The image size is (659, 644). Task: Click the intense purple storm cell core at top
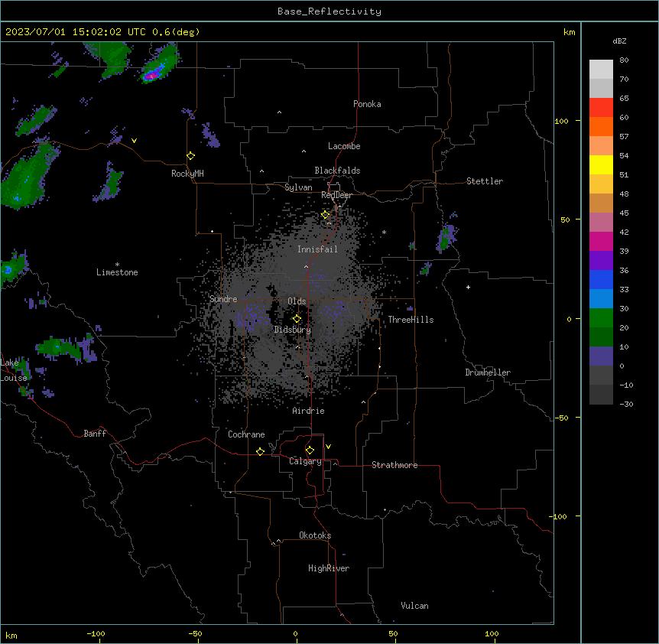pyautogui.click(x=151, y=76)
